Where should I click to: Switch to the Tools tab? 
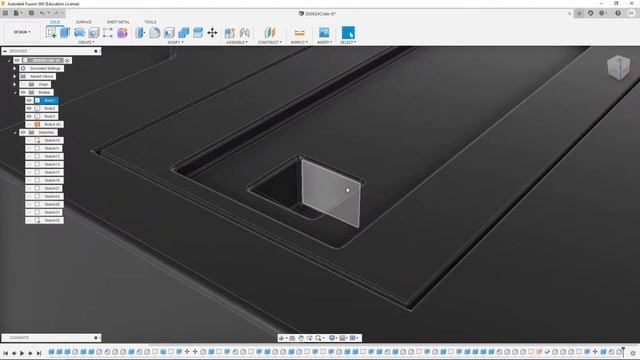point(150,22)
